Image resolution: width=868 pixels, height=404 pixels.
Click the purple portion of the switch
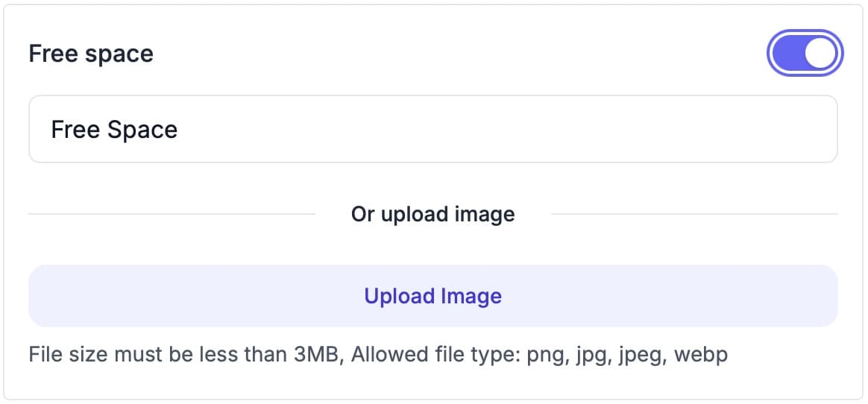[x=787, y=54]
